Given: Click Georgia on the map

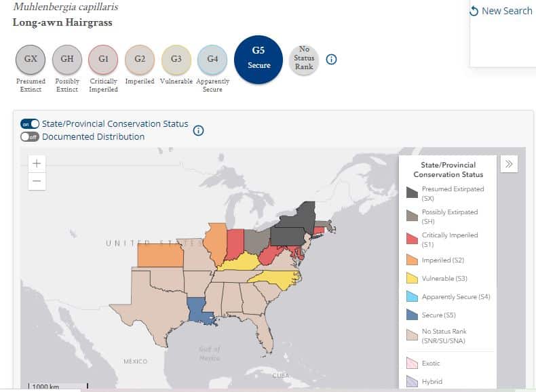Looking at the screenshot, I should pos(254,297).
